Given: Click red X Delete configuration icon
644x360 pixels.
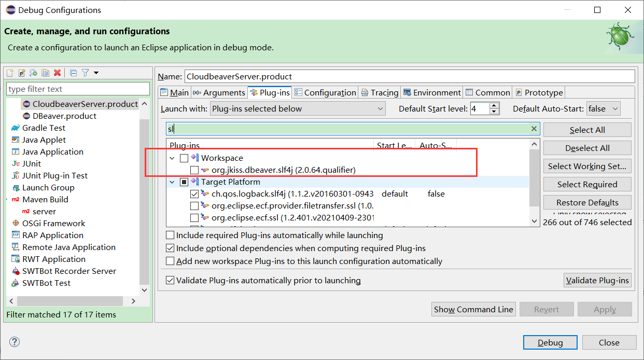Looking at the screenshot, I should 57,73.
